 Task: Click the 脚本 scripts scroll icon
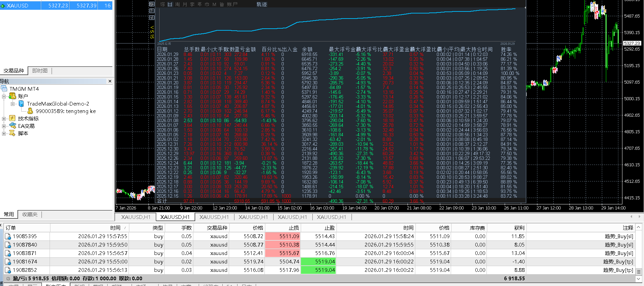click(x=12, y=133)
